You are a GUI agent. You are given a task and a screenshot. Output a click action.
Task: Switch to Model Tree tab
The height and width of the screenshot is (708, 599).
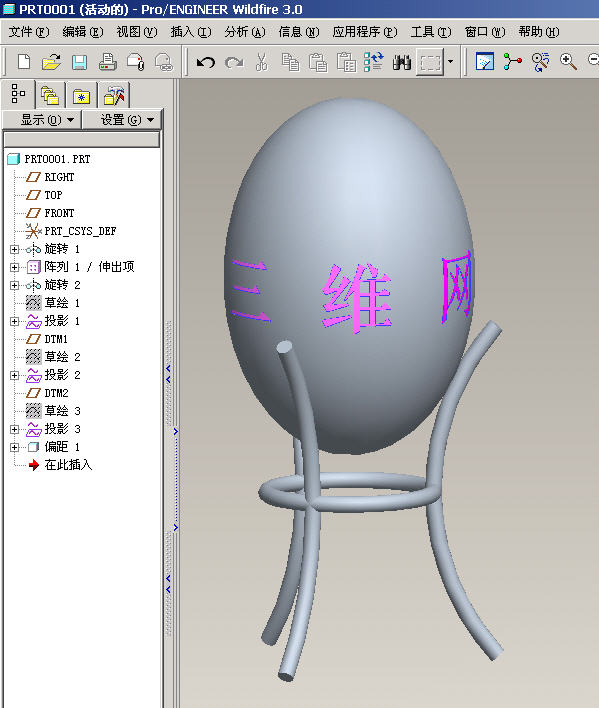coord(18,94)
